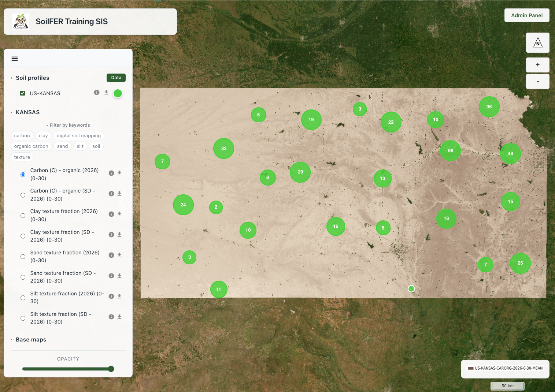Filter layers by soil keyword
This screenshot has height=392, width=555.
(96, 146)
